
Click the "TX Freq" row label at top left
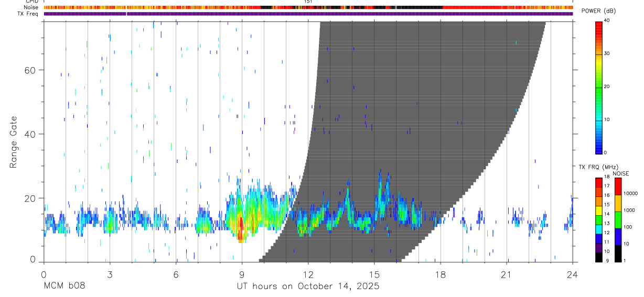(28, 14)
